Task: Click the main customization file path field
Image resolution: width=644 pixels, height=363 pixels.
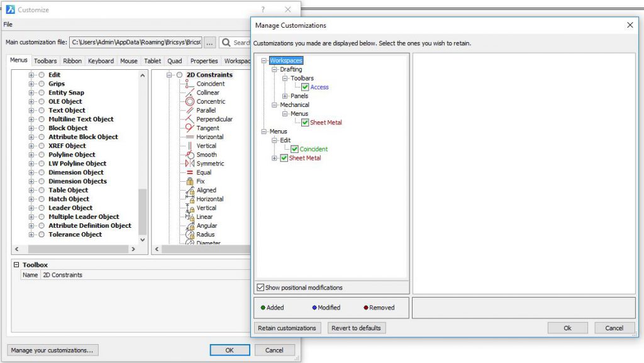Action: [x=136, y=42]
